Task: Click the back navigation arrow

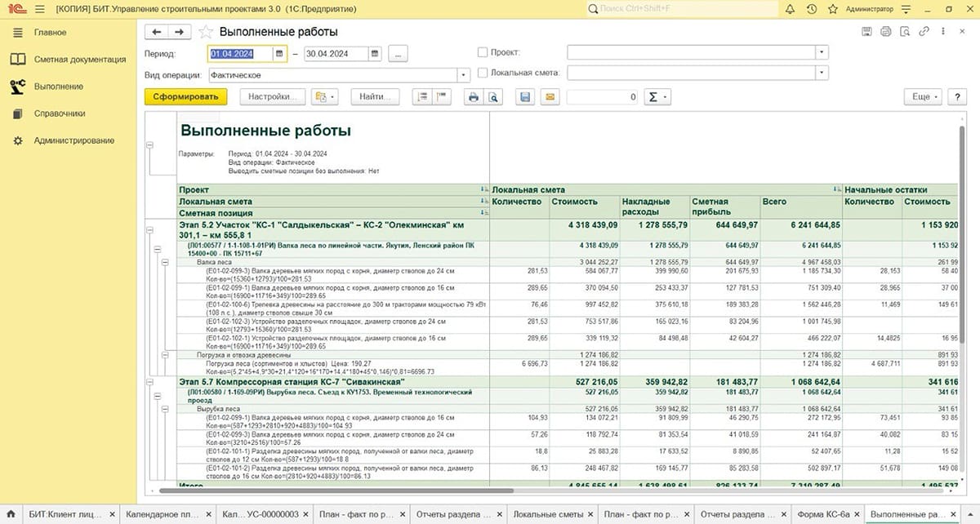Action: pyautogui.click(x=156, y=32)
